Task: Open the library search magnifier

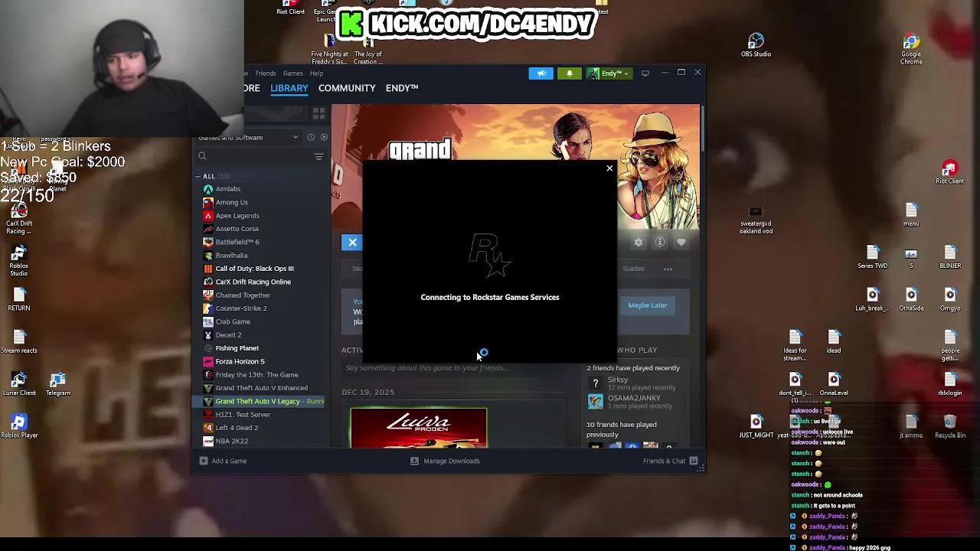Action: point(202,156)
